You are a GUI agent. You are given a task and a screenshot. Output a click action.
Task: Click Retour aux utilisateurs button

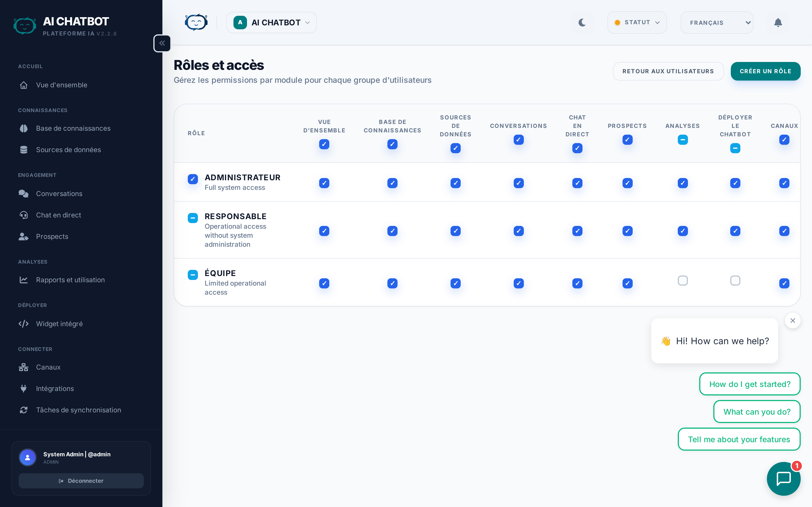(668, 71)
